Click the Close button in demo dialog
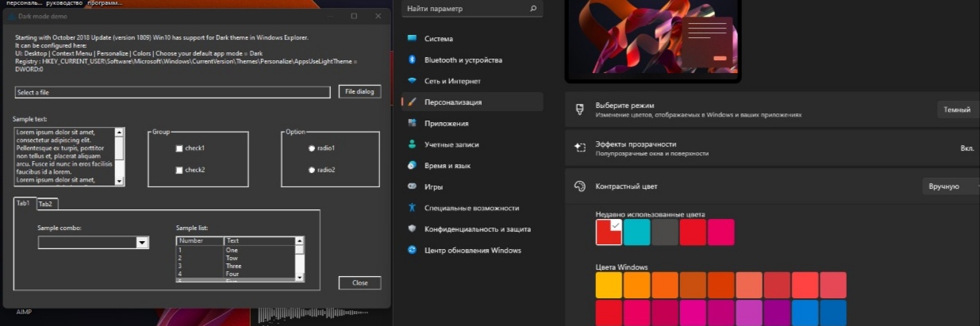This screenshot has width=980, height=326. coord(359,282)
